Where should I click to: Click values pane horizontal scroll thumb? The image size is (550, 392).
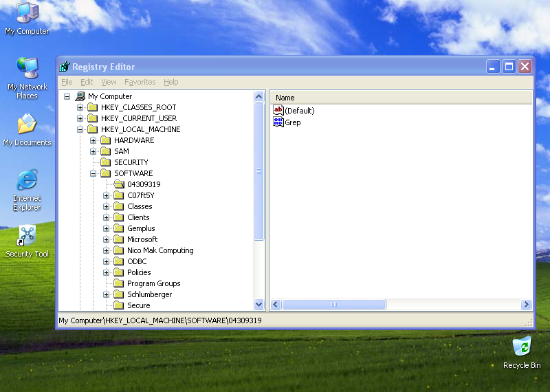pos(334,304)
